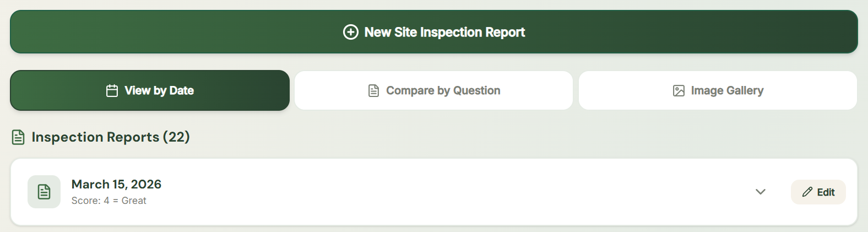
Task: Create a New Site Inspection Report
Action: (x=434, y=32)
